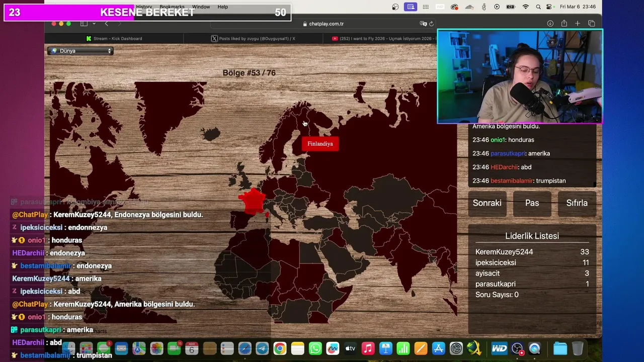Toggle the Safari sidebar icon

pos(84,24)
